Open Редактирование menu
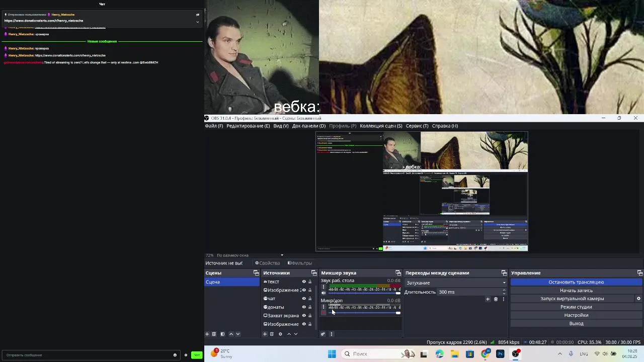Image resolution: width=644 pixels, height=362 pixels. pos(248,126)
